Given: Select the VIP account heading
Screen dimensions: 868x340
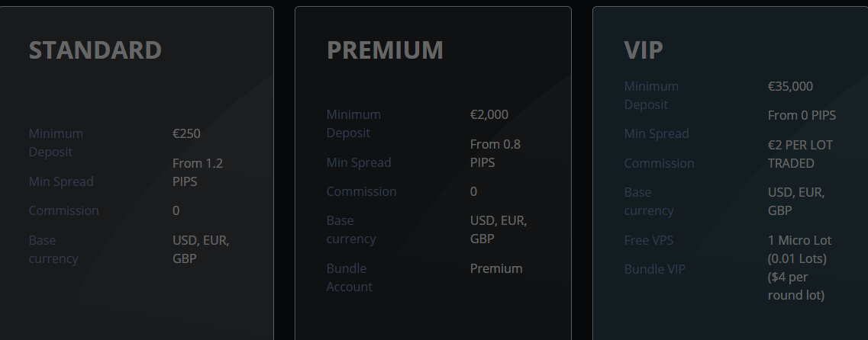Looking at the screenshot, I should click(644, 50).
